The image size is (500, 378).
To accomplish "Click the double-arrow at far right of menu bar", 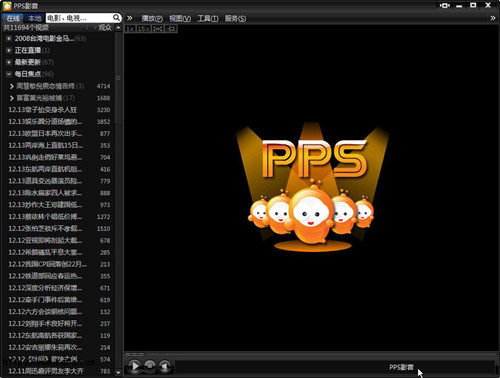I will pos(493,18).
